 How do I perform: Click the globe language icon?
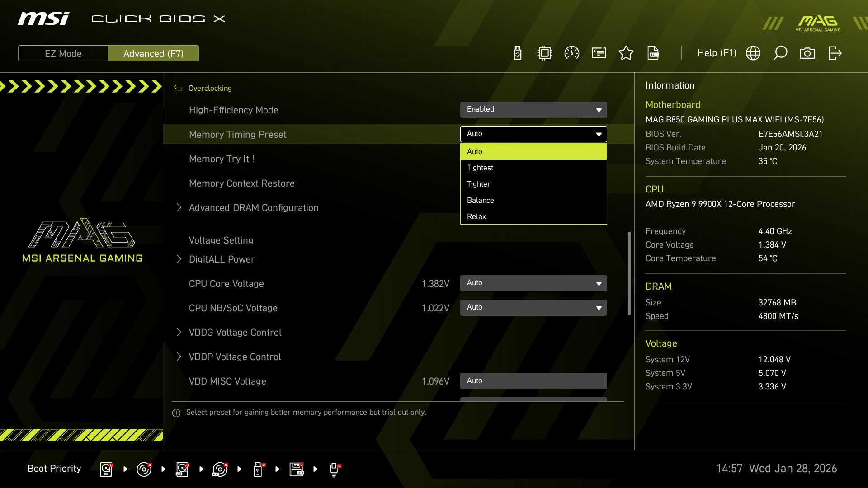[753, 53]
